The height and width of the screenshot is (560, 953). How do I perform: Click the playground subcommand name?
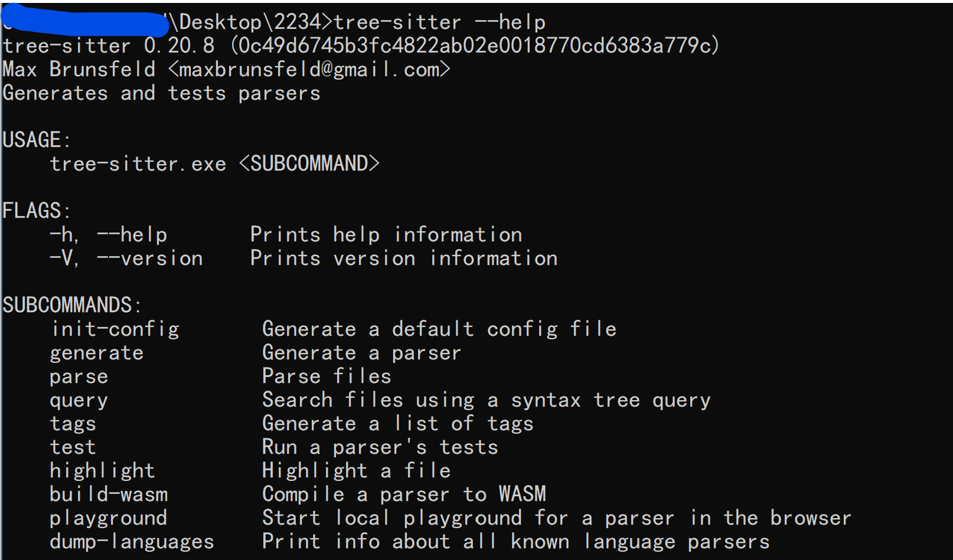[109, 518]
